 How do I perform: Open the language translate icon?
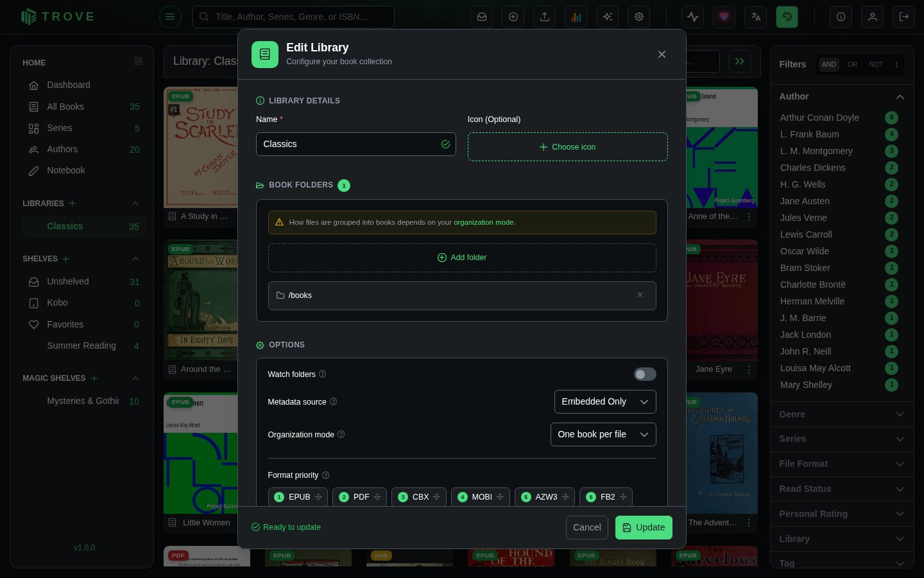[756, 17]
